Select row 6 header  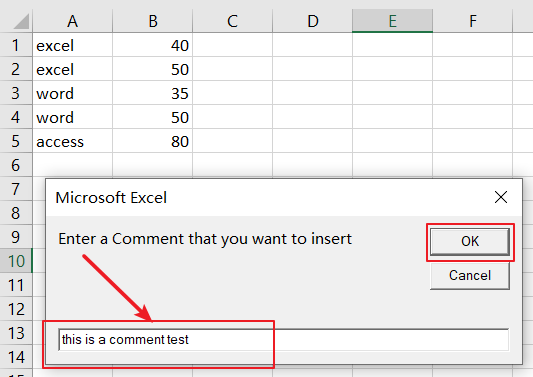click(x=16, y=165)
